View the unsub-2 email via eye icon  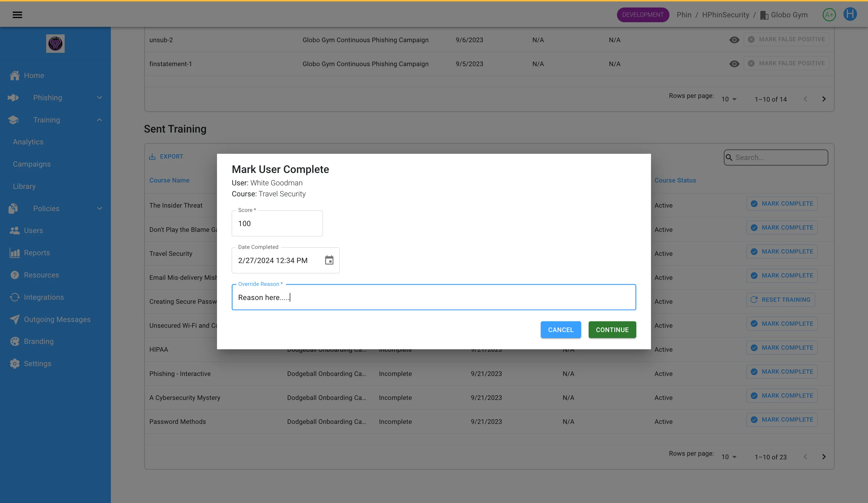point(734,40)
